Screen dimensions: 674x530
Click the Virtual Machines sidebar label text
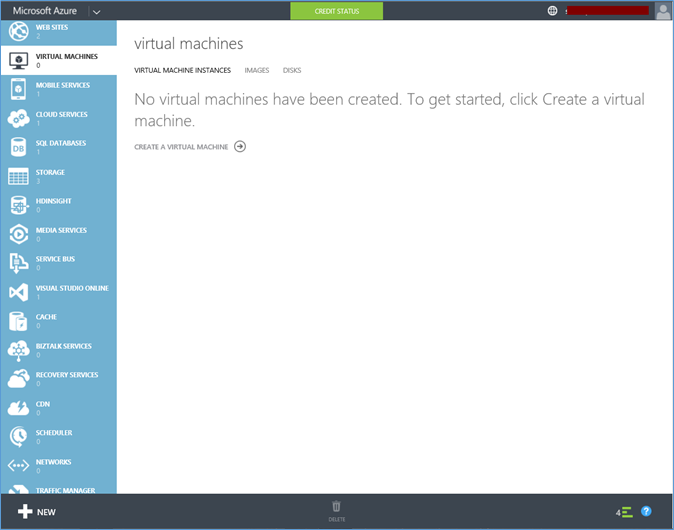coord(67,56)
